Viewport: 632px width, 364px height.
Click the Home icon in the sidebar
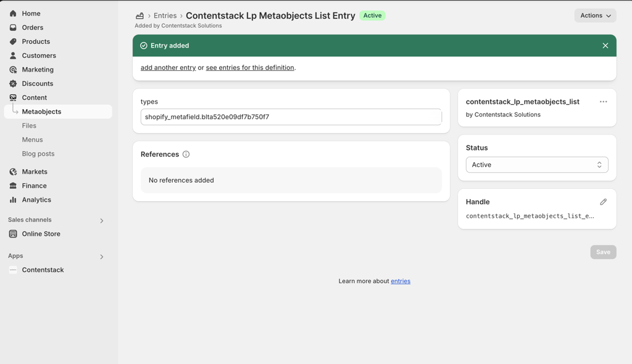(13, 14)
